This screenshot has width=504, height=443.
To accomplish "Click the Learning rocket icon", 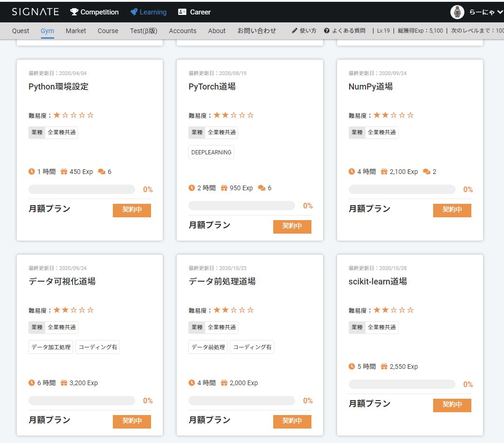I will (x=134, y=12).
